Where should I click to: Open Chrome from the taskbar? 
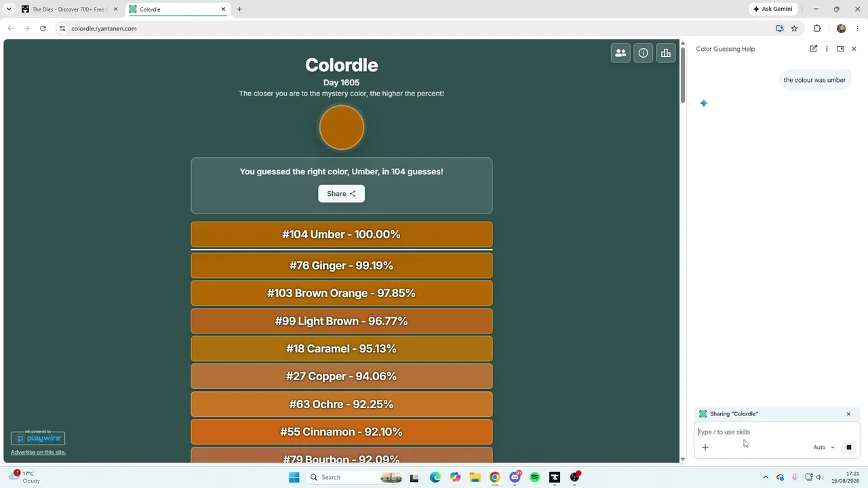click(x=495, y=477)
